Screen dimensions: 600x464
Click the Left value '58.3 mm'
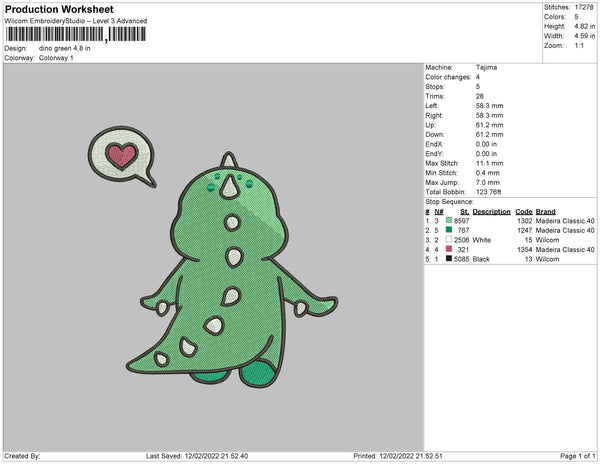[x=490, y=106]
